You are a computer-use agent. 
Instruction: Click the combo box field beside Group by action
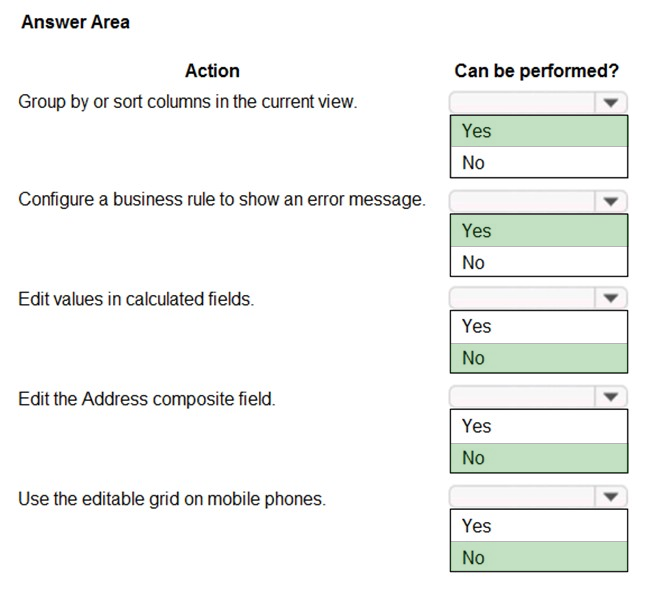pyautogui.click(x=538, y=103)
